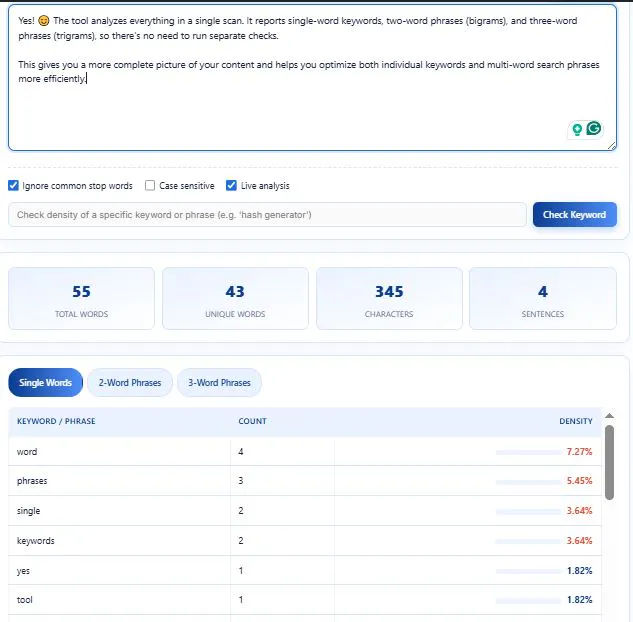Click the text area resize handle
The image size is (633, 622).
pyautogui.click(x=612, y=146)
